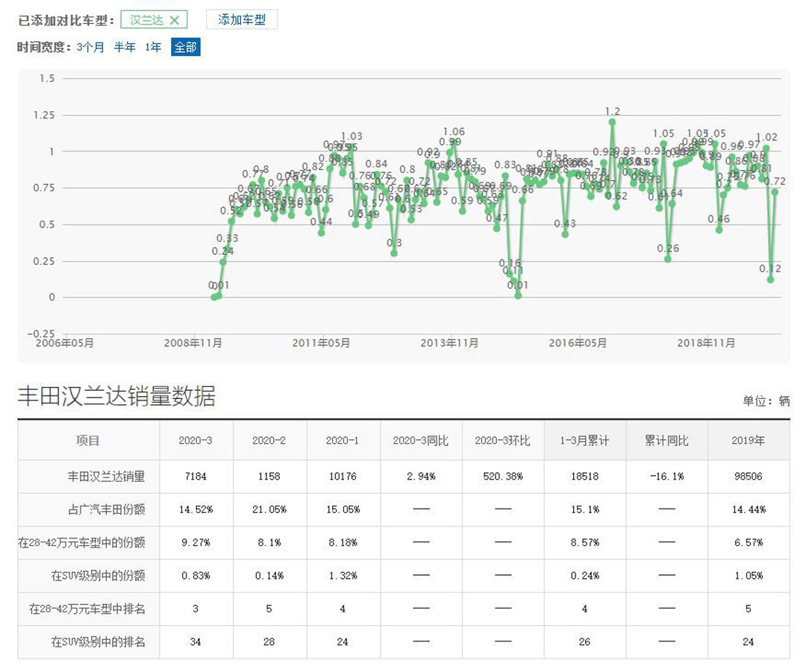Click the 7184 sales figure cell
The width and height of the screenshot is (806, 672).
(x=196, y=476)
